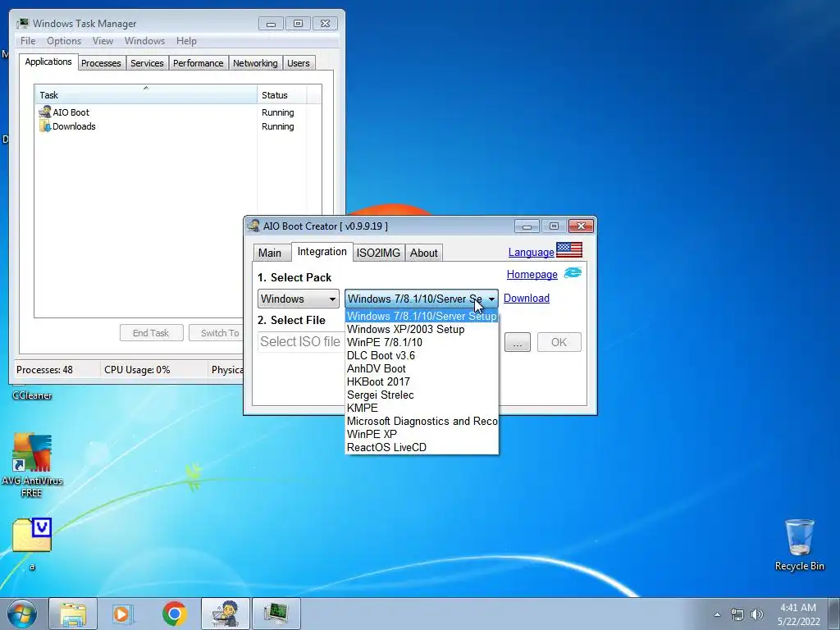This screenshot has width=840, height=630.
Task: Open Task Manager Networking tab
Action: (255, 63)
